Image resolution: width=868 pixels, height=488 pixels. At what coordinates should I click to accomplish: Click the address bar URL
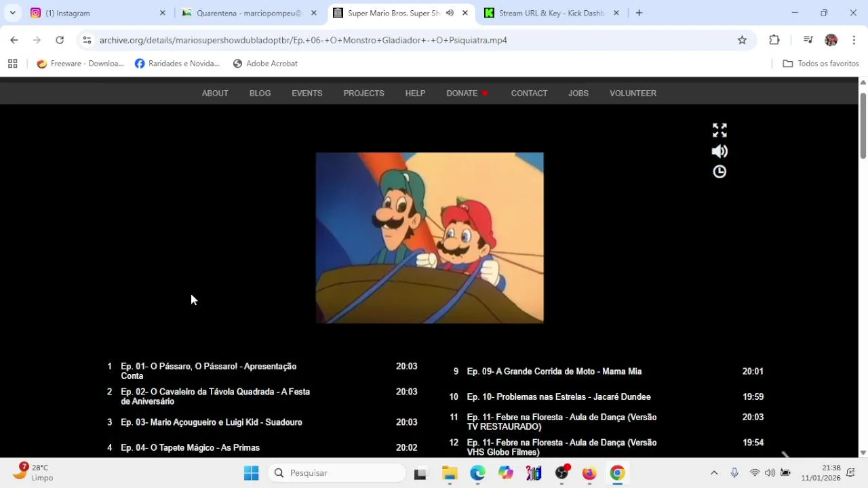pyautogui.click(x=303, y=40)
